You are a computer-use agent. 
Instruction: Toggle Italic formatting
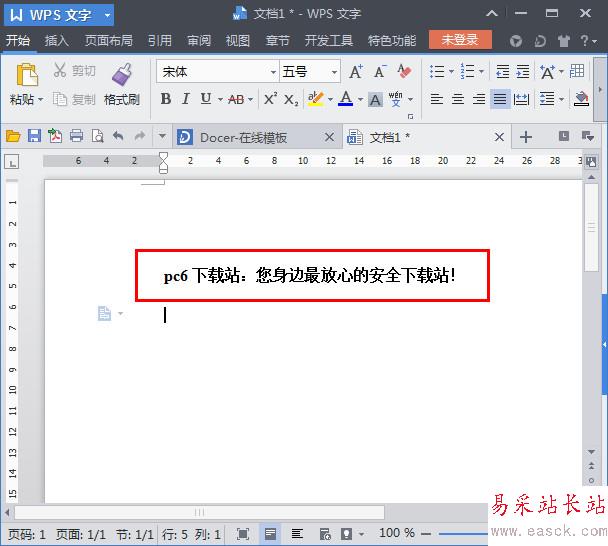[x=186, y=99]
